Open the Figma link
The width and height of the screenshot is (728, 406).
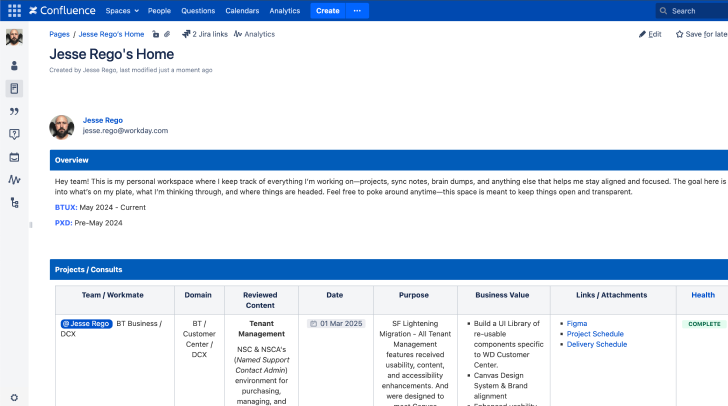[x=577, y=324]
